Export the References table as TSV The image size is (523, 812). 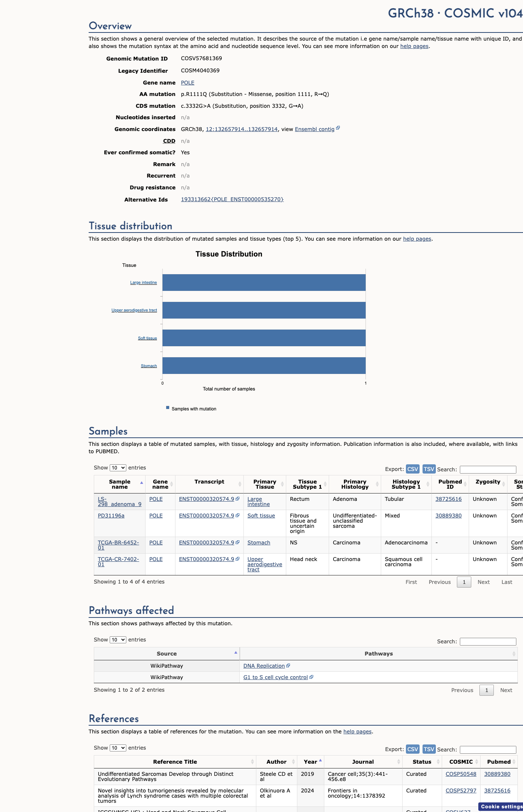pos(429,749)
